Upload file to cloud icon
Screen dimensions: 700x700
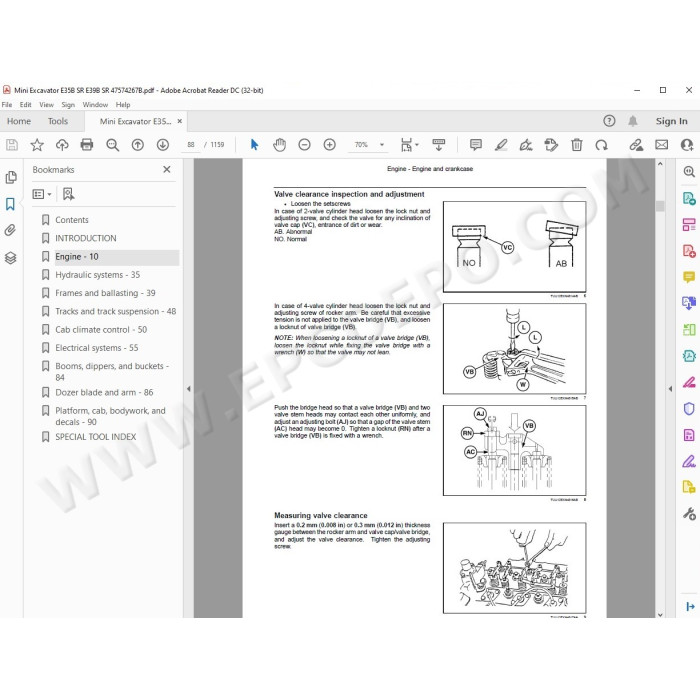(62, 145)
